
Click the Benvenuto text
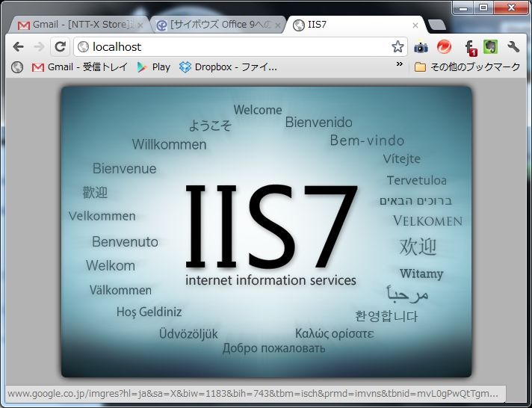126,242
